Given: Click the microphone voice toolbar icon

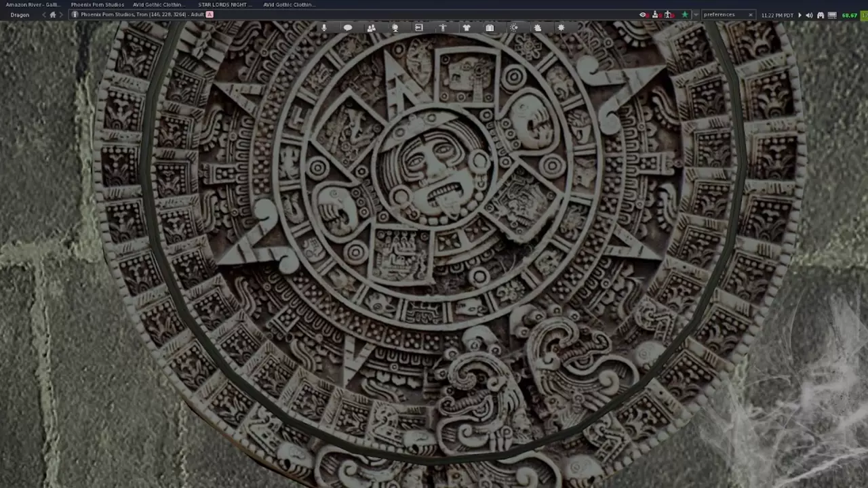Looking at the screenshot, I should point(324,28).
